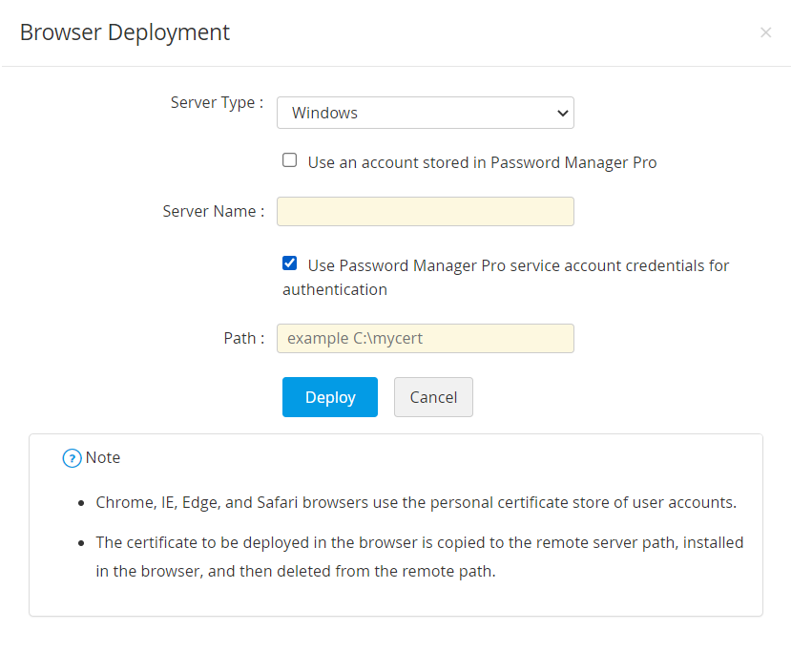Click the note about Chrome, IE, Edge browsers
812x652 pixels.
click(x=416, y=502)
